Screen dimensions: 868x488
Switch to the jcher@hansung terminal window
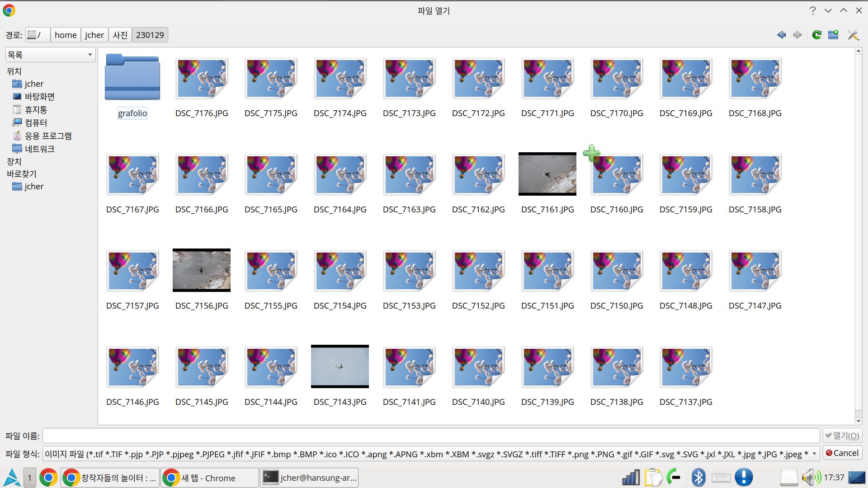coord(309,477)
